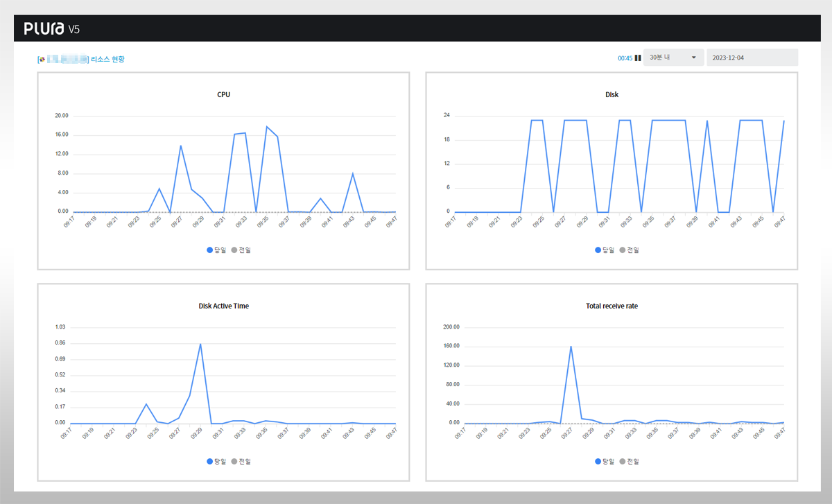This screenshot has height=504, width=832.
Task: Click the 리소스 현황 title link
Action: point(107,60)
